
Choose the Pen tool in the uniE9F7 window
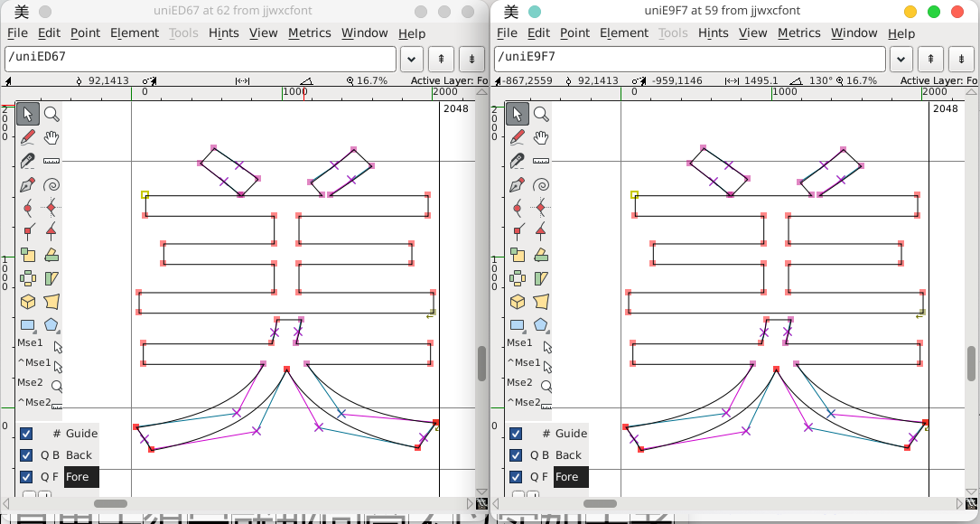pos(518,184)
